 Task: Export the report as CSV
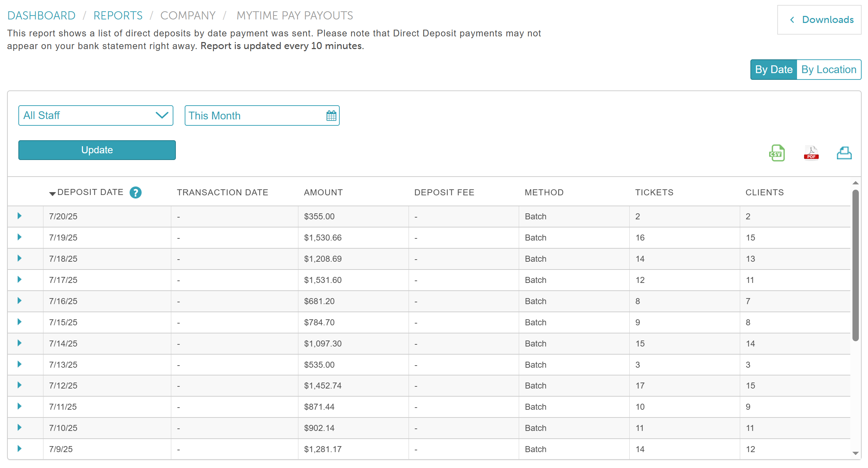(777, 153)
